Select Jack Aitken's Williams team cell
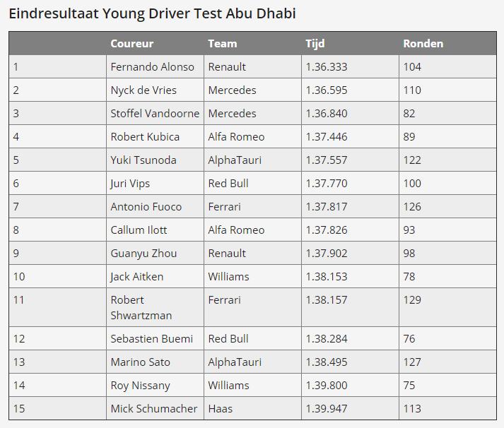 pos(252,276)
